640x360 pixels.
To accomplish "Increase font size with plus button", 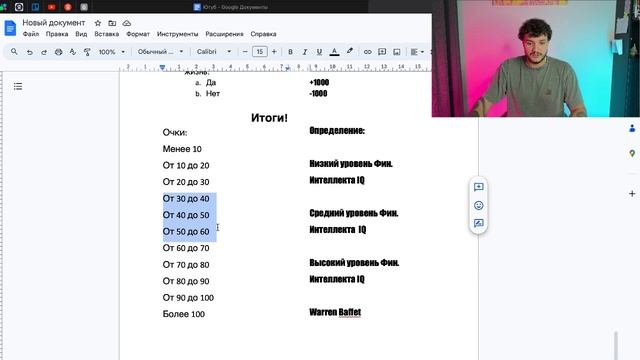I will [274, 52].
